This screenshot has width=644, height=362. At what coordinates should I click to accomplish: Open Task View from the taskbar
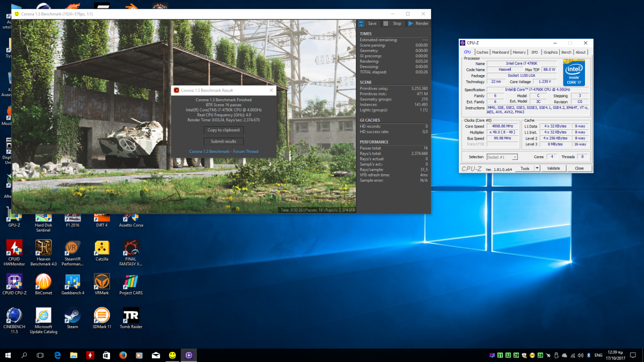pos(40,355)
